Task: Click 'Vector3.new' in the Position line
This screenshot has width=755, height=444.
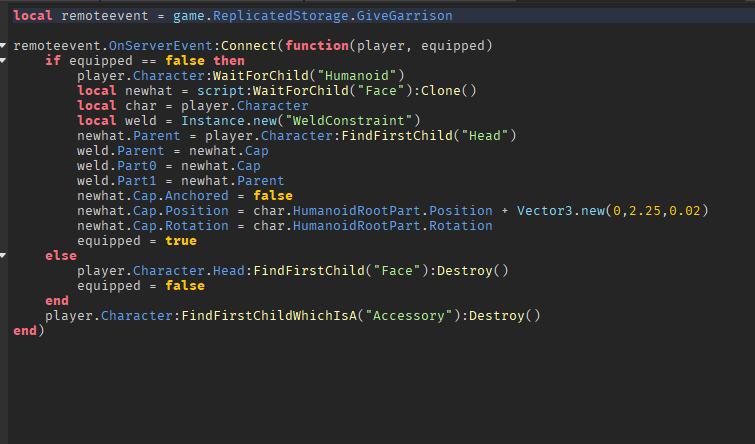Action: pyautogui.click(x=560, y=210)
